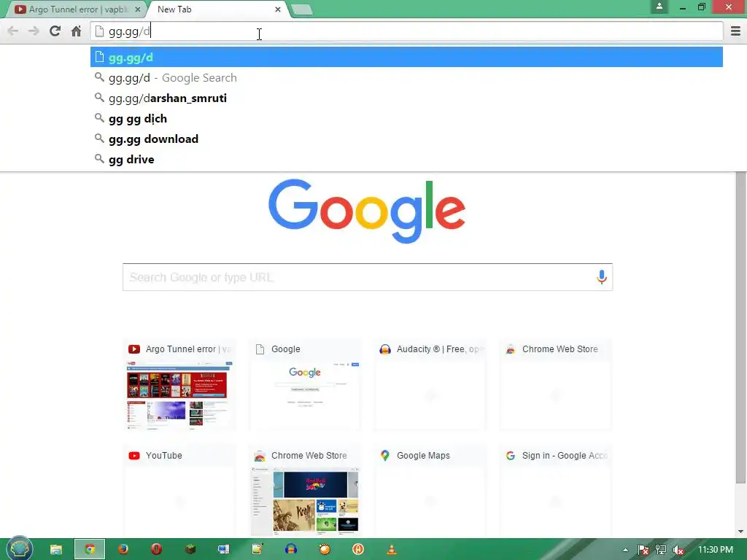The image size is (747, 560).
Task: Open the Minecraft block taskbar icon
Action: pyautogui.click(x=190, y=550)
